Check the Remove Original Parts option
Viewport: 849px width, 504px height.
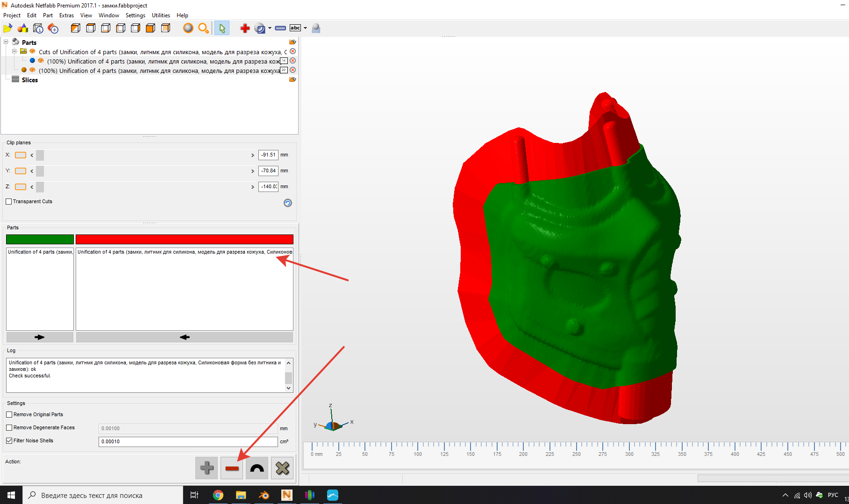(x=9, y=414)
